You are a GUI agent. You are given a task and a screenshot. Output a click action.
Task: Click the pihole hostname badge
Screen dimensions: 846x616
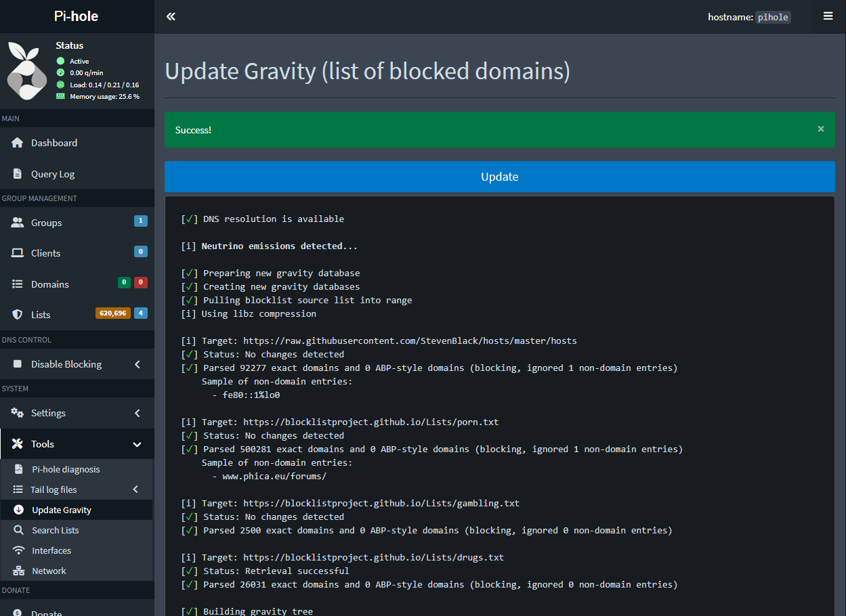tap(773, 17)
